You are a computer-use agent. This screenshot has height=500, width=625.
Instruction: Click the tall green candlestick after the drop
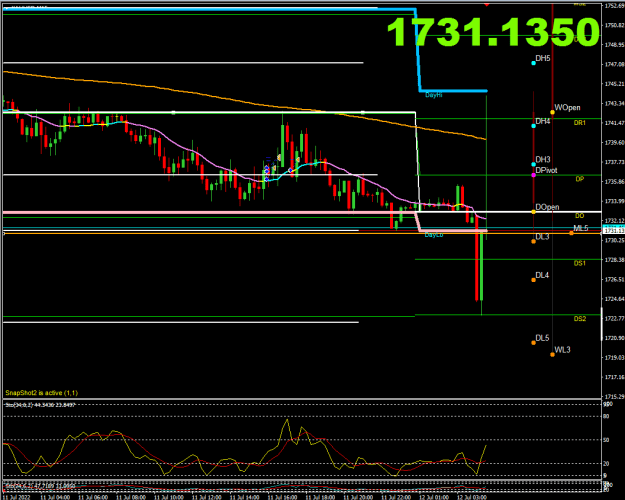(482, 266)
